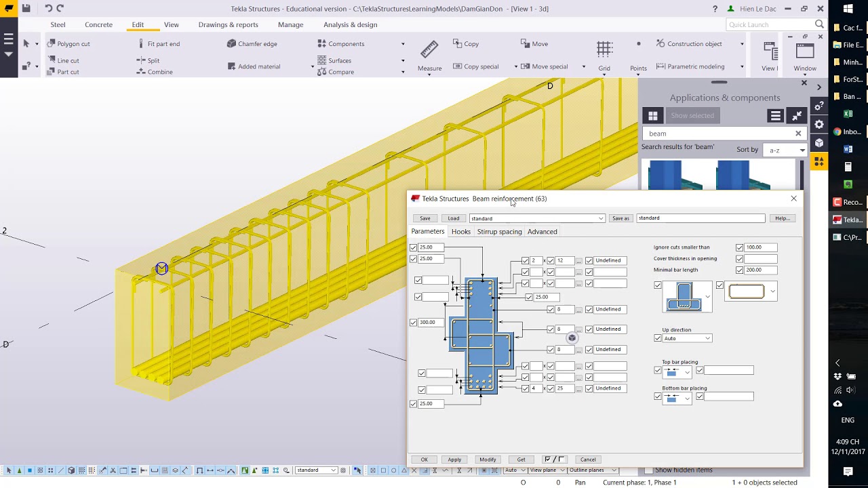The image size is (868, 488).
Task: Switch to the Hooks tab
Action: (x=461, y=232)
